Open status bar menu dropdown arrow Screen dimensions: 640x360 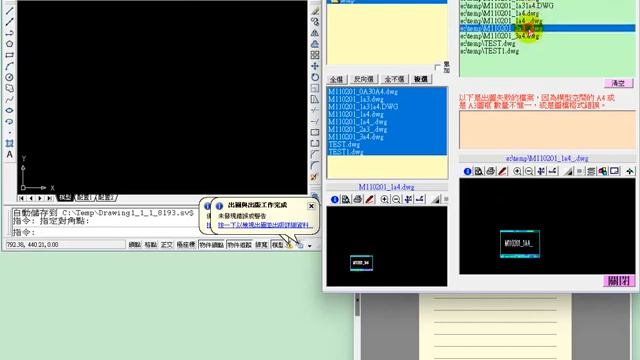point(310,246)
